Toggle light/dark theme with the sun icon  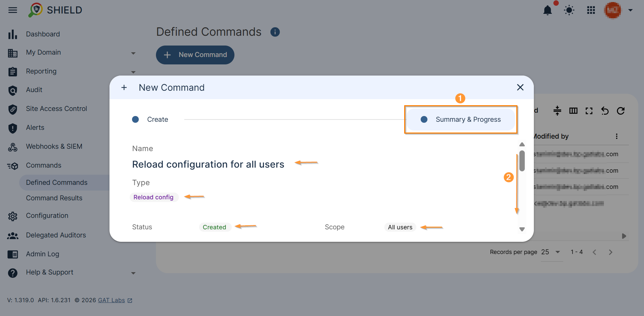pos(569,10)
